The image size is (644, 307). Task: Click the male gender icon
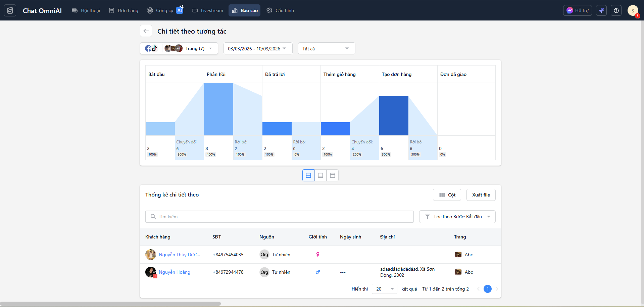[318, 272]
